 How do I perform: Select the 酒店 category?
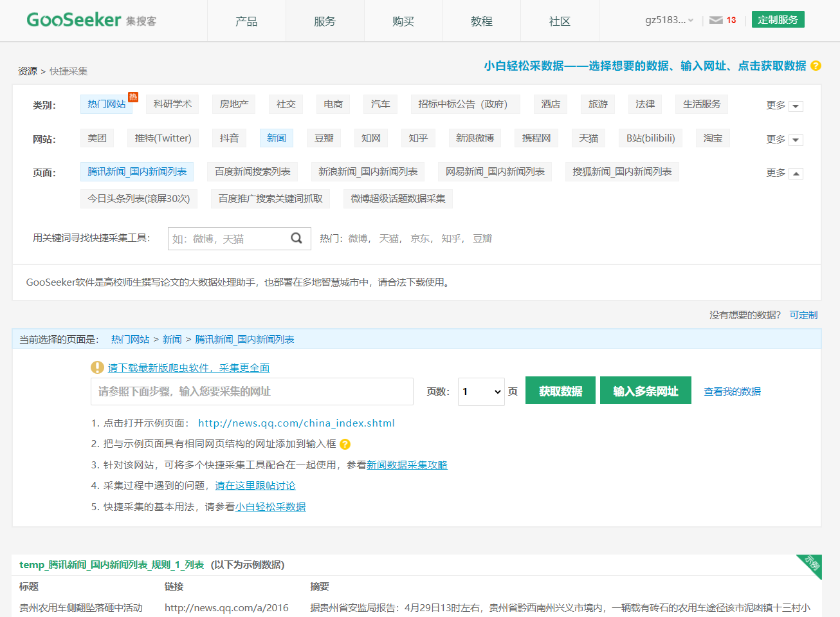coord(551,104)
